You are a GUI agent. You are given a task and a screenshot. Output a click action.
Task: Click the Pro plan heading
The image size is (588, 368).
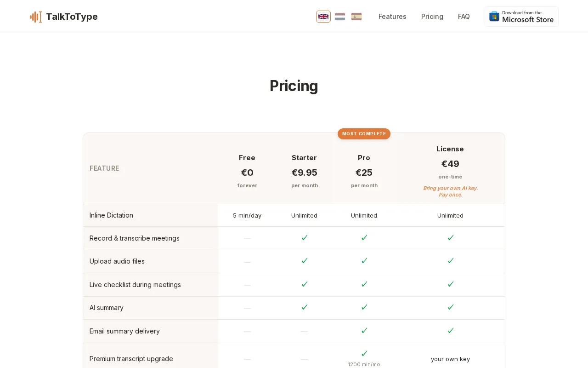pos(364,158)
